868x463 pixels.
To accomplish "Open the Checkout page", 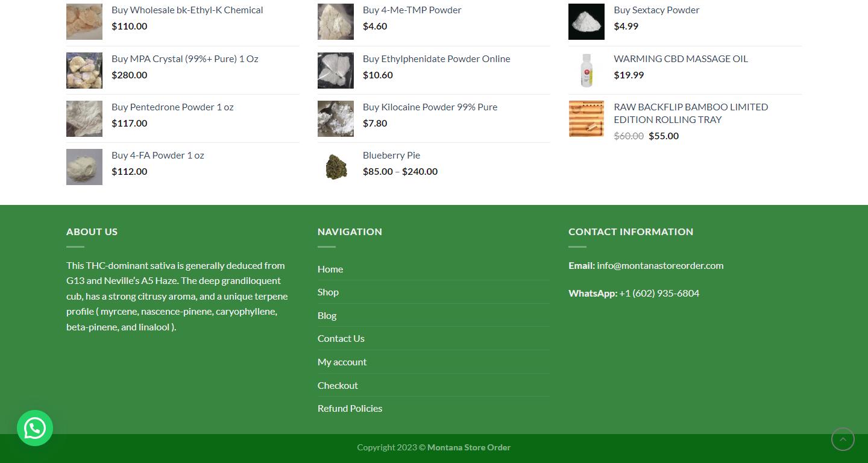I will tap(338, 385).
